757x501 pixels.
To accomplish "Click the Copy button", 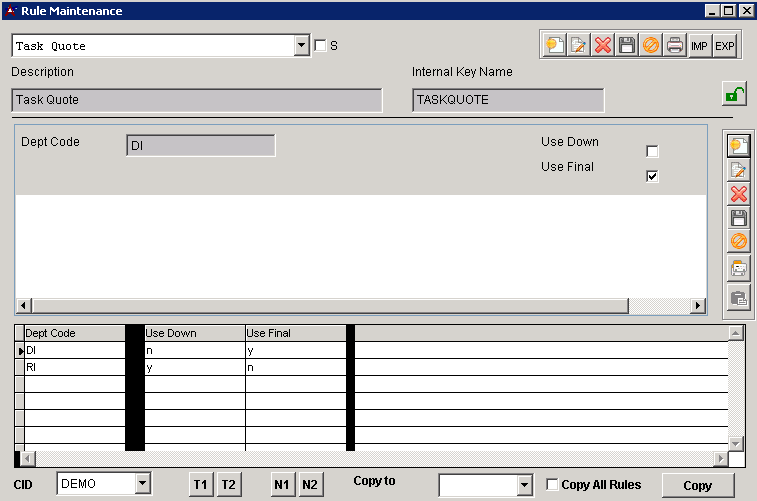I will (x=697, y=485).
